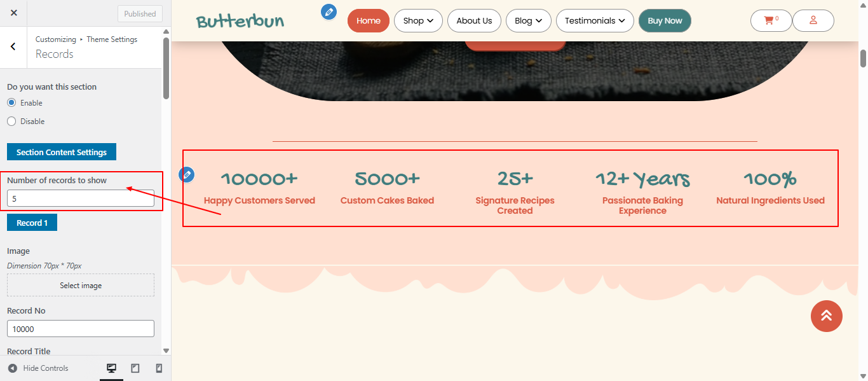Select the desktop preview icon
Screen dimensions: 868x381
click(111, 368)
